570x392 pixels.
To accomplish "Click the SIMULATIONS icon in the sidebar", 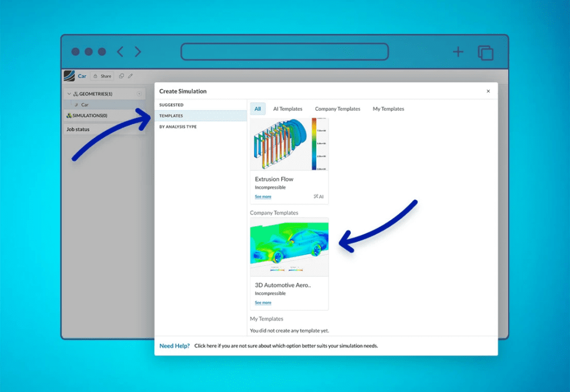I will 68,115.
